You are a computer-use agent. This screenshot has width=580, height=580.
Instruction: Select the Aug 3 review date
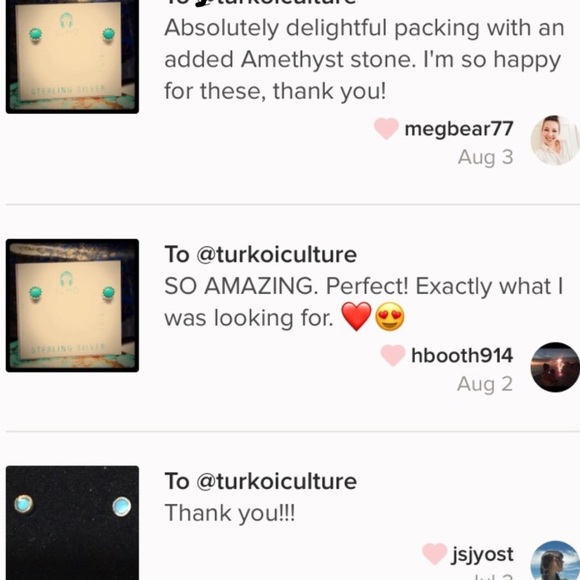[x=485, y=157]
